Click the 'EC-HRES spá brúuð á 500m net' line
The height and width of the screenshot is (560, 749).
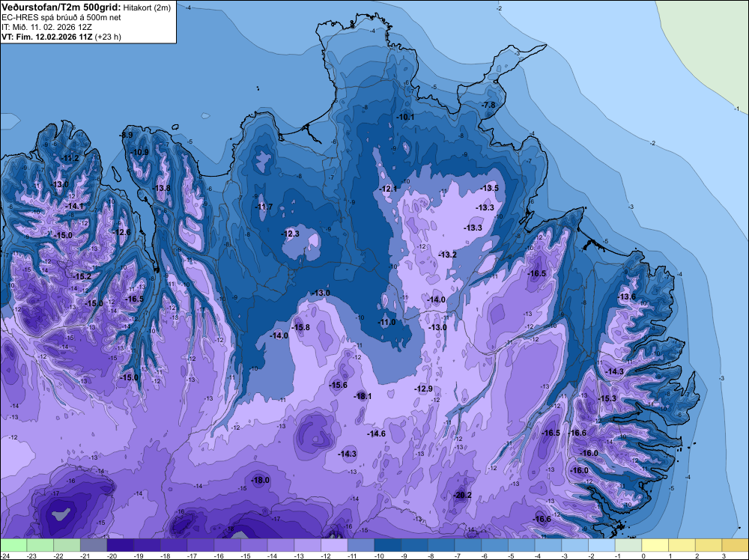[61, 18]
